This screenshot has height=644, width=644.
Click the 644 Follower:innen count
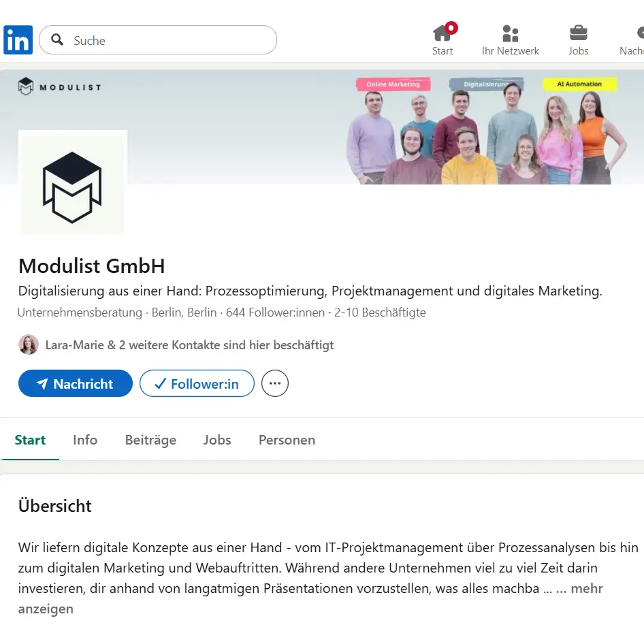click(x=275, y=312)
